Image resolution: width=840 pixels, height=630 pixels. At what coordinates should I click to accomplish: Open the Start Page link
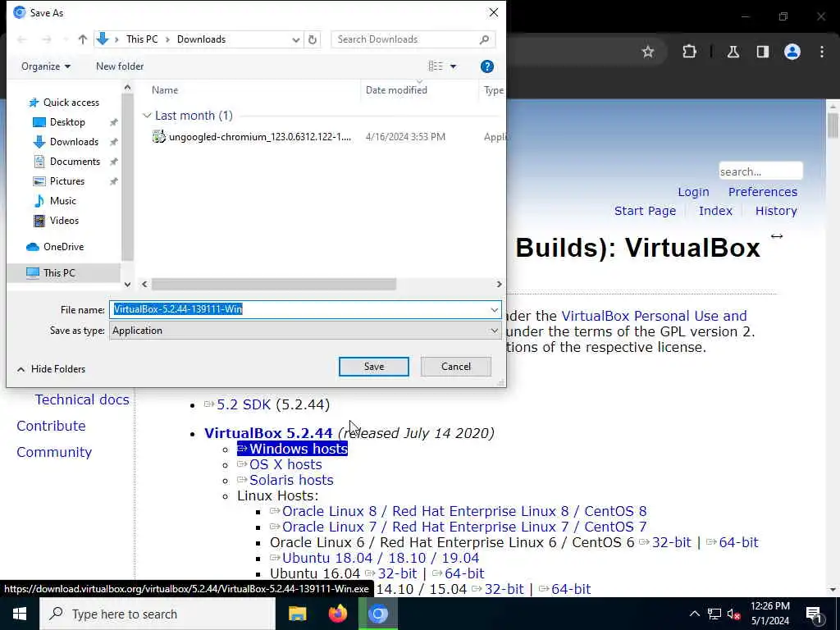[x=645, y=211]
